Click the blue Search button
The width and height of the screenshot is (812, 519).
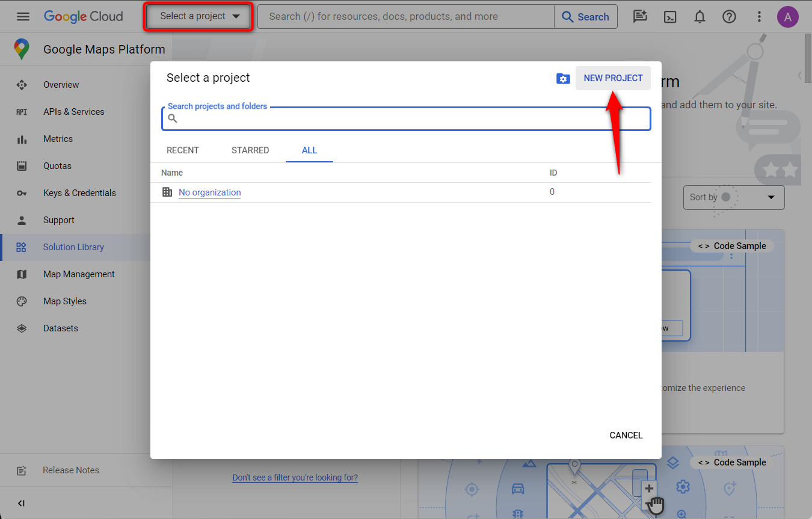coord(586,17)
